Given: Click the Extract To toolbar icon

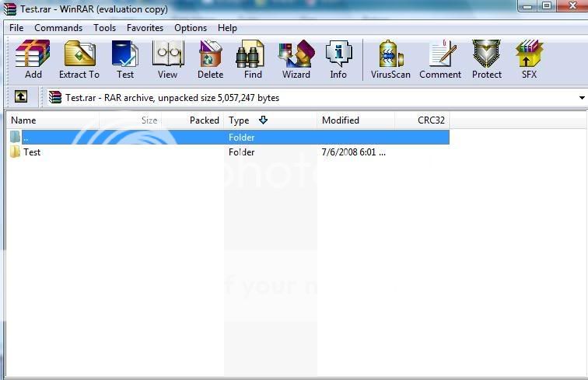Looking at the screenshot, I should pyautogui.click(x=79, y=54).
